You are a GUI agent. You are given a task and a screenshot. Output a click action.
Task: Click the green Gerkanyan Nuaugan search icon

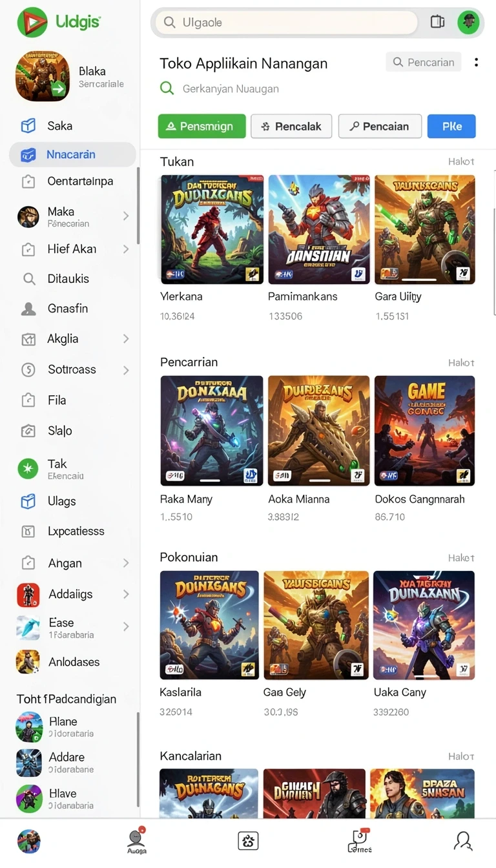tap(167, 88)
